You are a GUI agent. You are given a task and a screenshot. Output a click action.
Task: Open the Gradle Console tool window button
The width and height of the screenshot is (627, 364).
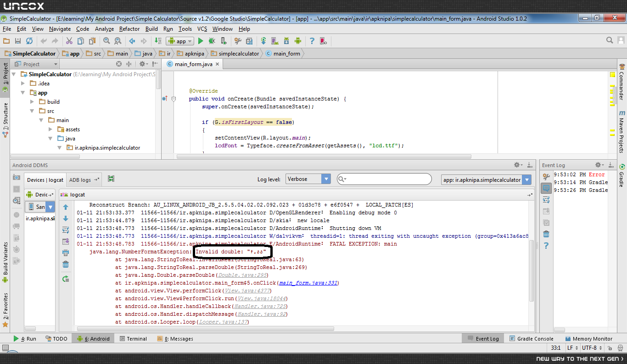[x=531, y=339]
